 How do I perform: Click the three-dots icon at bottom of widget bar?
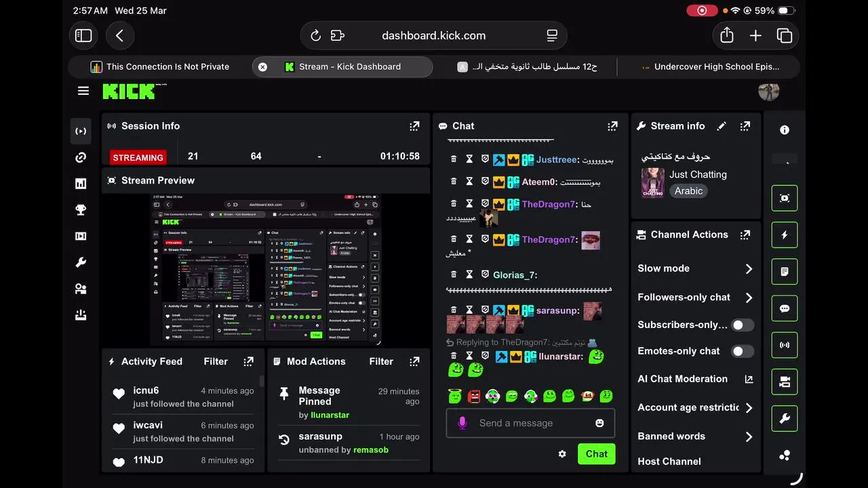pos(785,455)
